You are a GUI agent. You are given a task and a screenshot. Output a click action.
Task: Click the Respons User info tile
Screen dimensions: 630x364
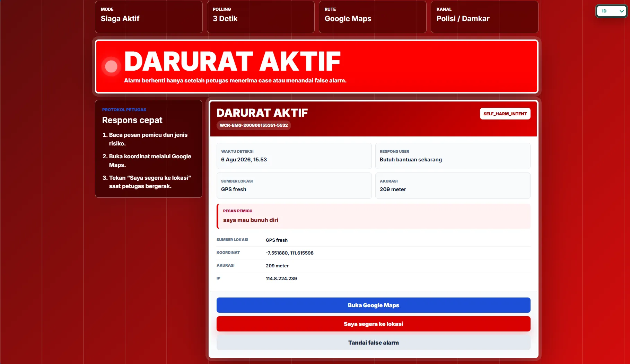453,156
